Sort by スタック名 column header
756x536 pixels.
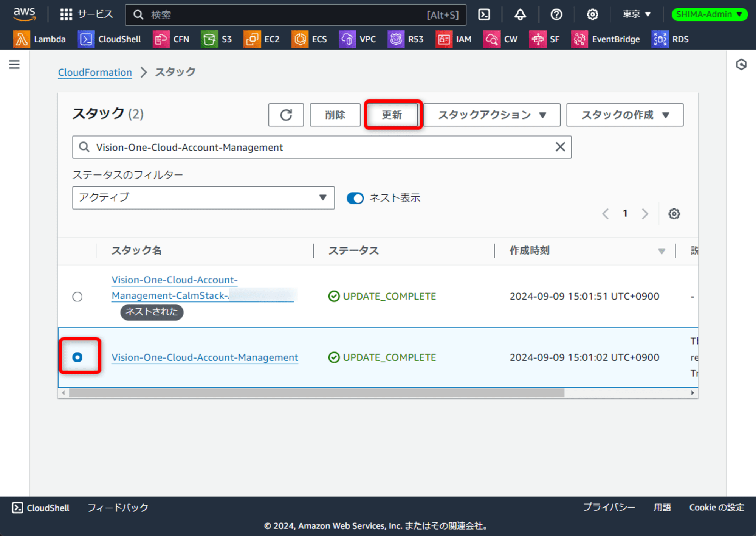click(136, 250)
